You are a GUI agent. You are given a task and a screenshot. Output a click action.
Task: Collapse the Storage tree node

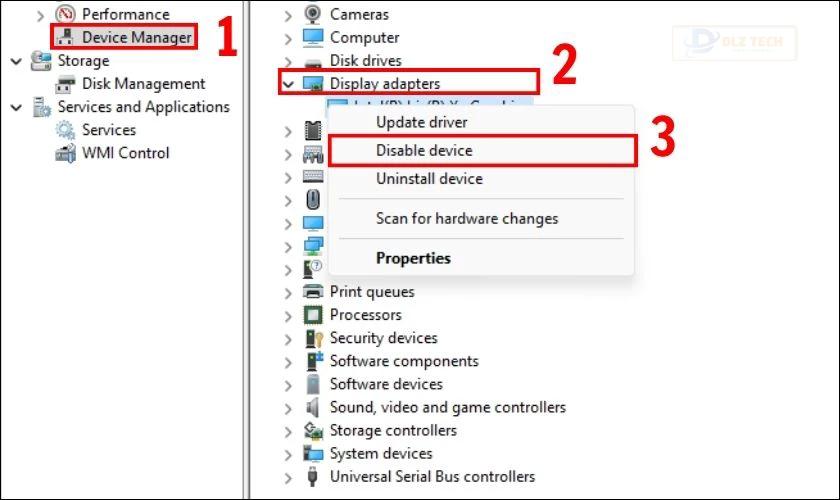tap(17, 61)
